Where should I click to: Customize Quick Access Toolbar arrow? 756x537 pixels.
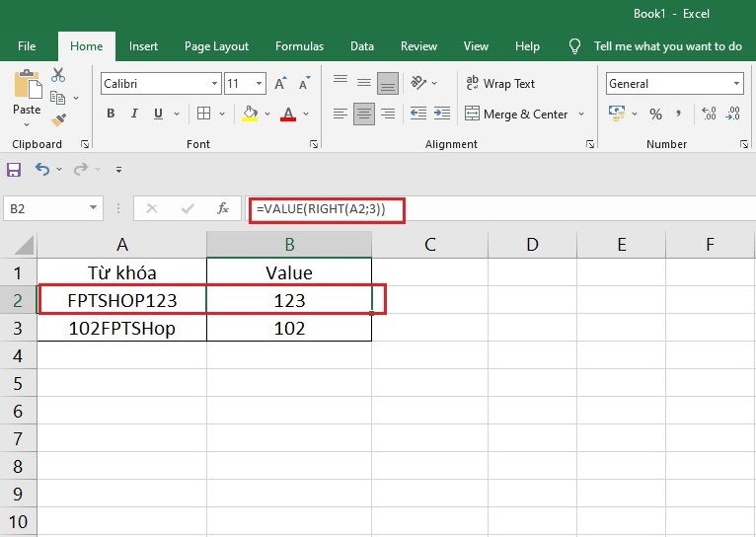click(x=118, y=170)
